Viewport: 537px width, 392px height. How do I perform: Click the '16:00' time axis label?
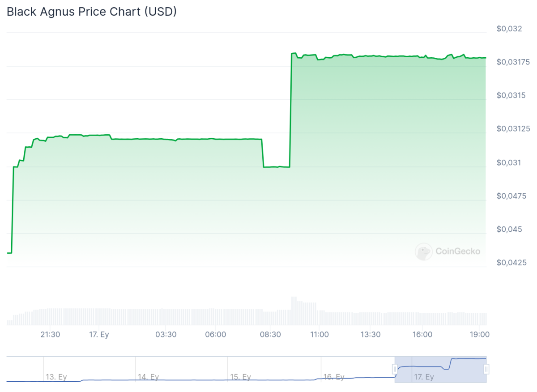pyautogui.click(x=422, y=335)
